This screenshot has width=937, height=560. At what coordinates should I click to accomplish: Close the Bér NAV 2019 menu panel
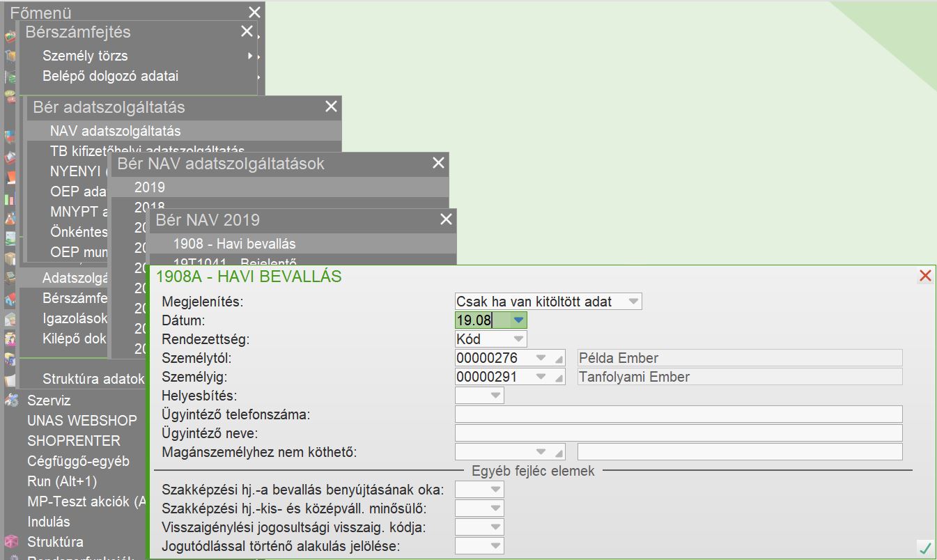click(x=447, y=219)
